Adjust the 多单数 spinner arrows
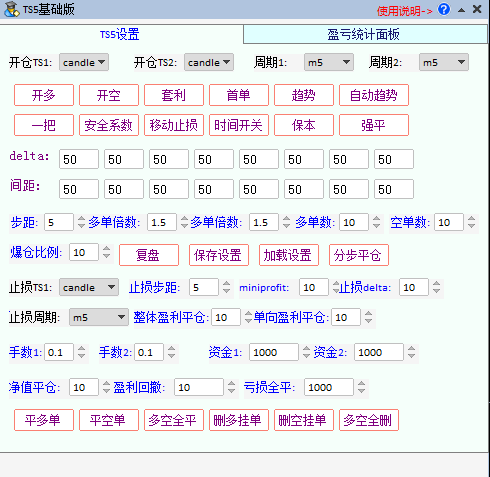This screenshot has width=490, height=477. (x=376, y=222)
